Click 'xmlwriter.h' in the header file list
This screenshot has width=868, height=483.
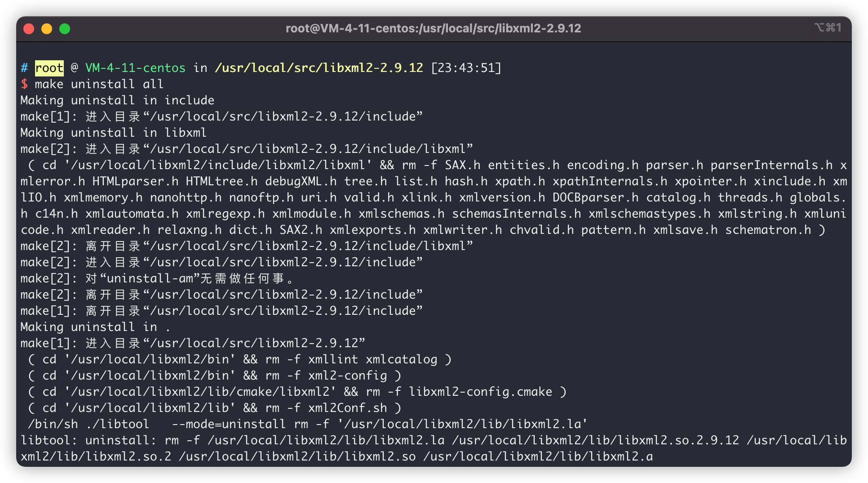[462, 230]
